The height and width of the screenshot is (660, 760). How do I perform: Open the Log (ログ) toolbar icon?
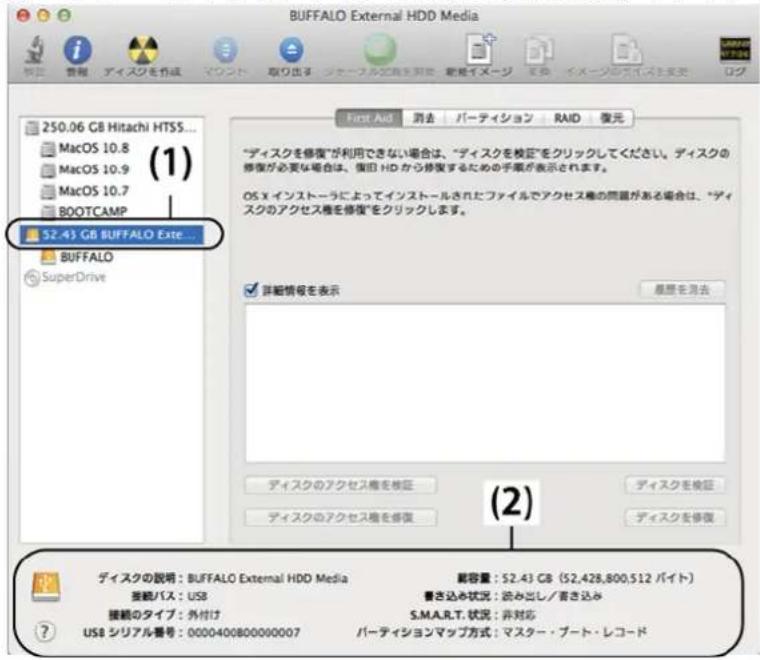click(x=735, y=49)
